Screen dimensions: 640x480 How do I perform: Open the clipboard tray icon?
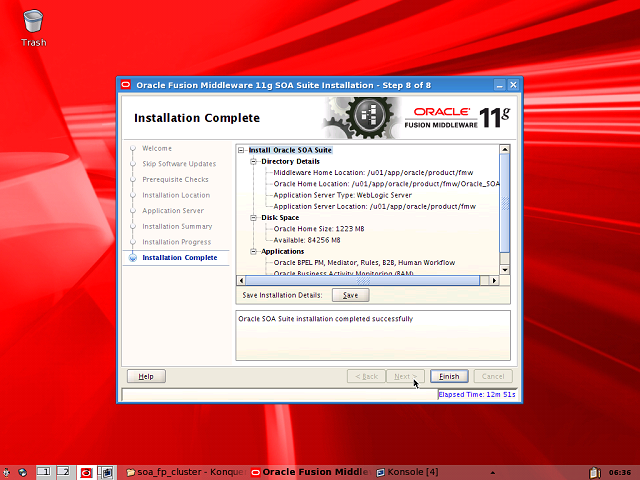[595, 472]
